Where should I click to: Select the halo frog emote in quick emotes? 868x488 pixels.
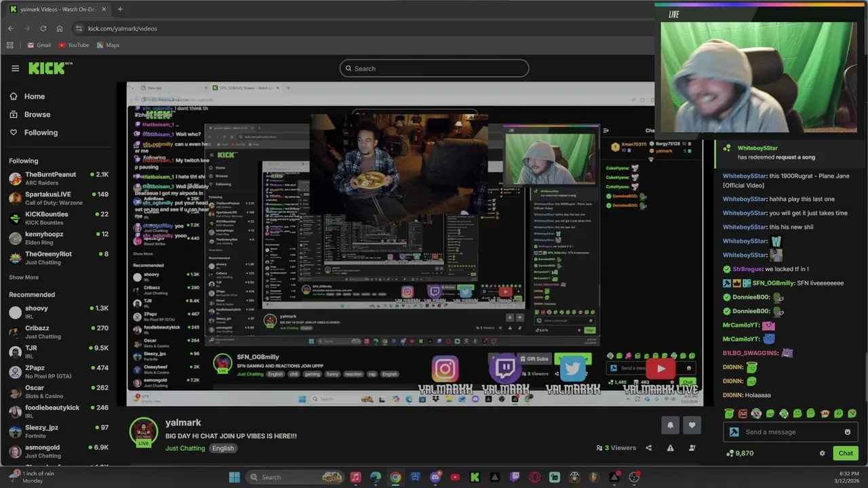pos(728,413)
